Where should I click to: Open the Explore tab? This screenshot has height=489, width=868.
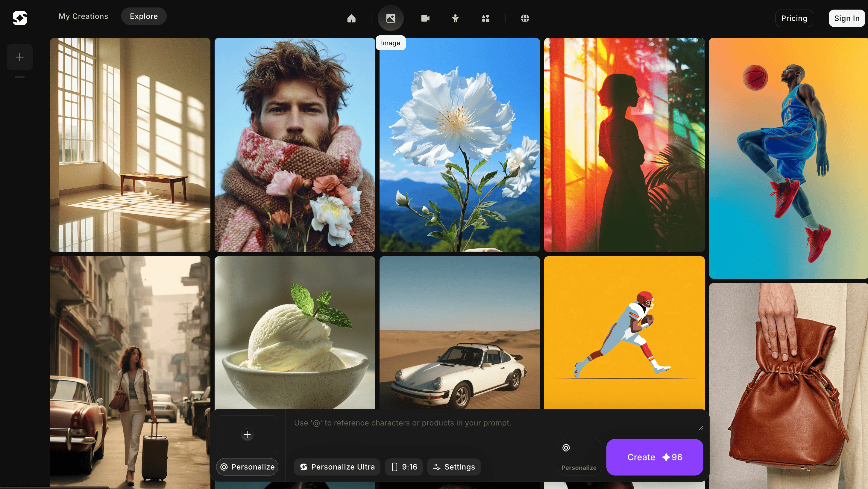(x=144, y=16)
